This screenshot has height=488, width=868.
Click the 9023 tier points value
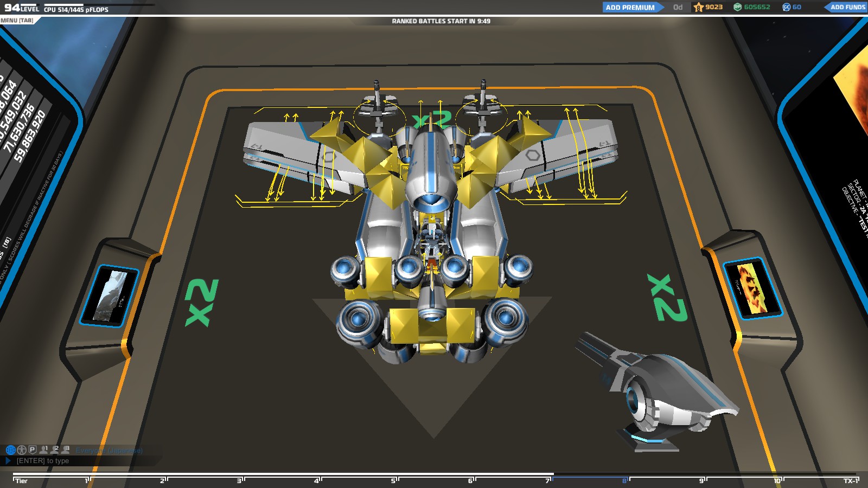(714, 7)
